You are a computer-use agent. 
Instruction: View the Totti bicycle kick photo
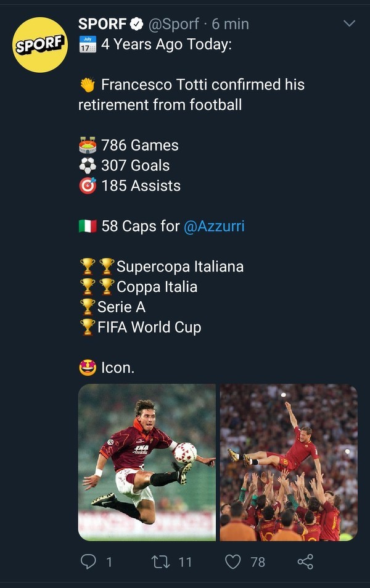[x=147, y=463]
